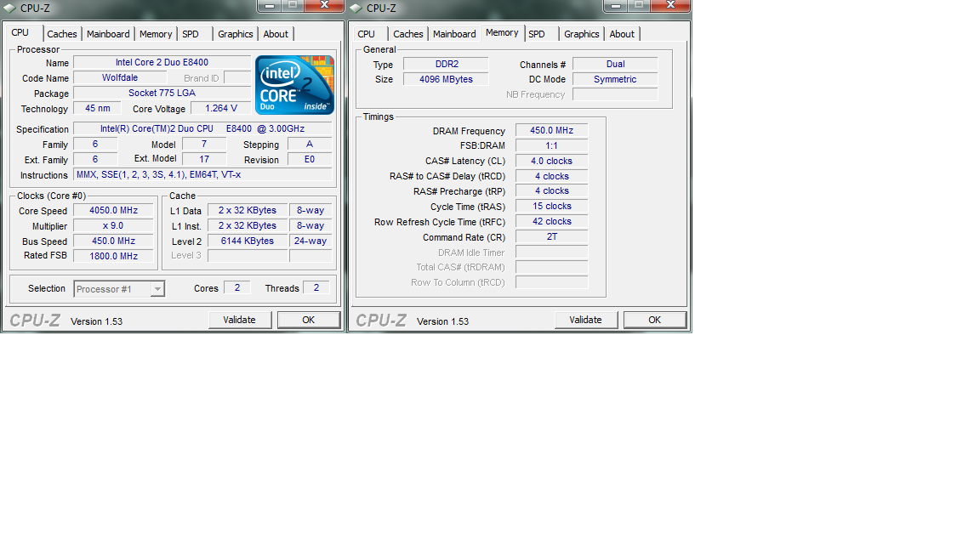This screenshot has height=551, width=980.
Task: Open the About tab in left window
Action: point(276,34)
